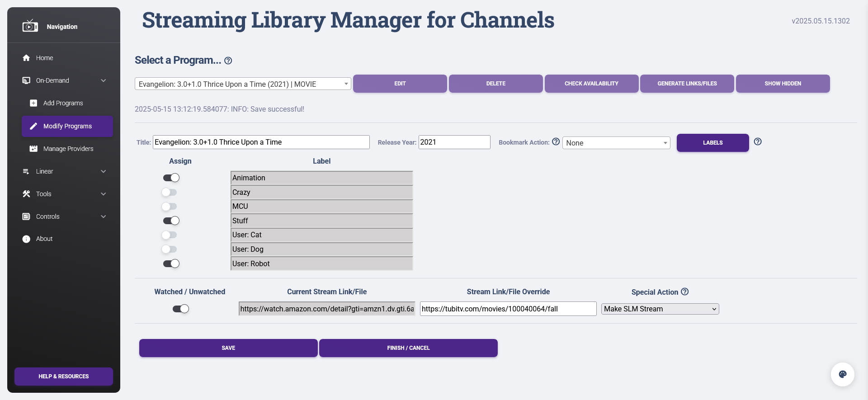Click the About info icon

pyautogui.click(x=26, y=239)
